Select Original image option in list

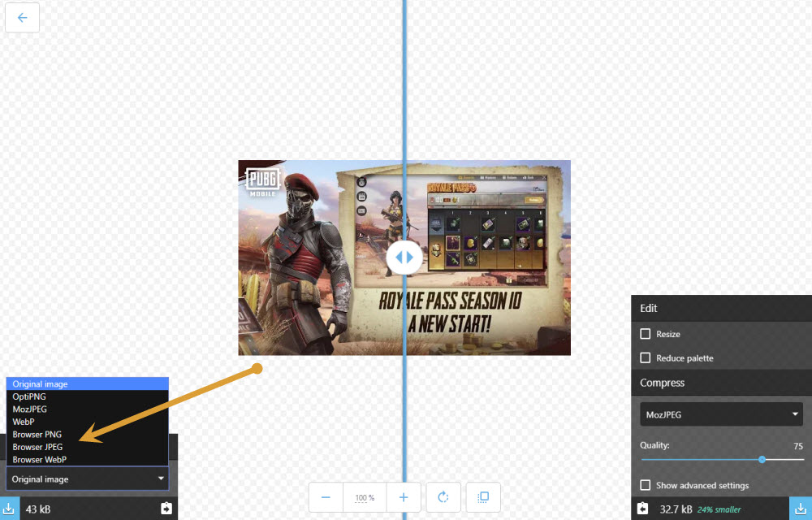pos(88,383)
